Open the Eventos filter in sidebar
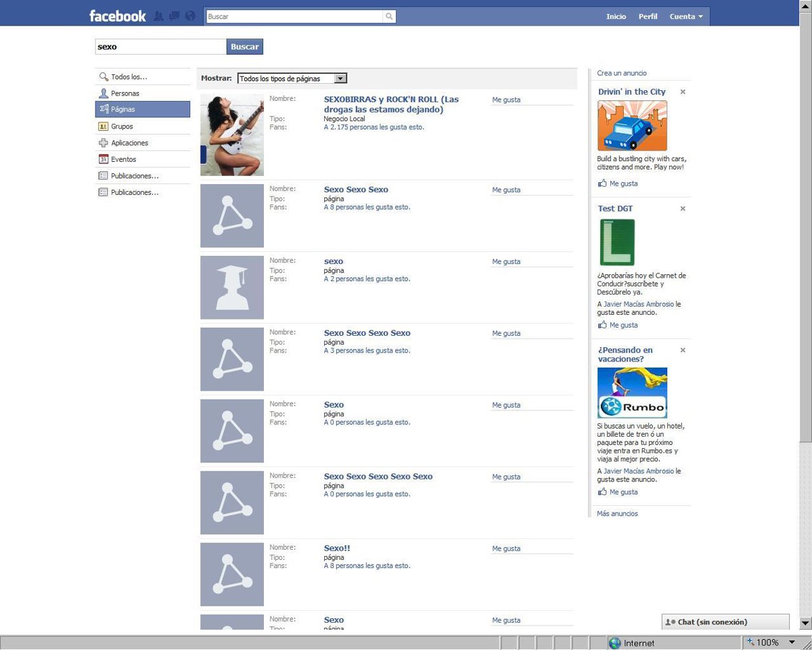The width and height of the screenshot is (812, 650). [x=123, y=160]
